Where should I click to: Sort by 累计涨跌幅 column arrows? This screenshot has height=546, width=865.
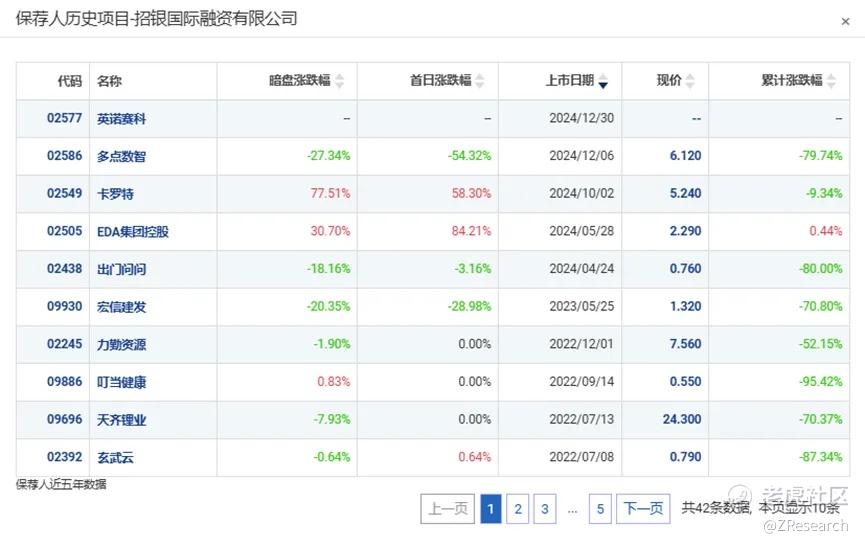point(831,81)
